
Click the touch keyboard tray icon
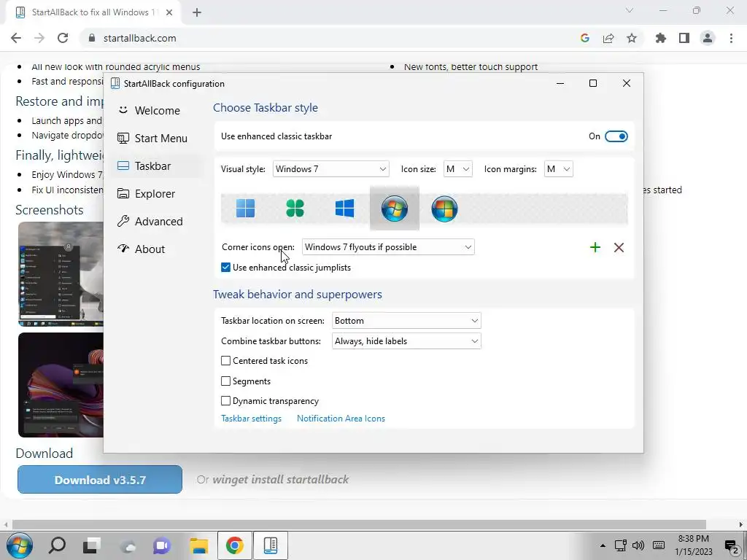pos(659,545)
